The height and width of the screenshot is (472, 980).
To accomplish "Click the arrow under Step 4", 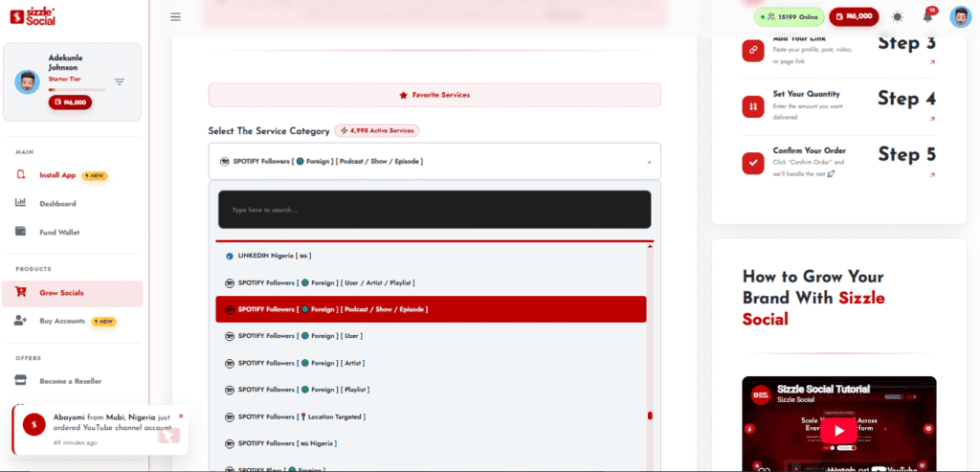I will (x=932, y=119).
